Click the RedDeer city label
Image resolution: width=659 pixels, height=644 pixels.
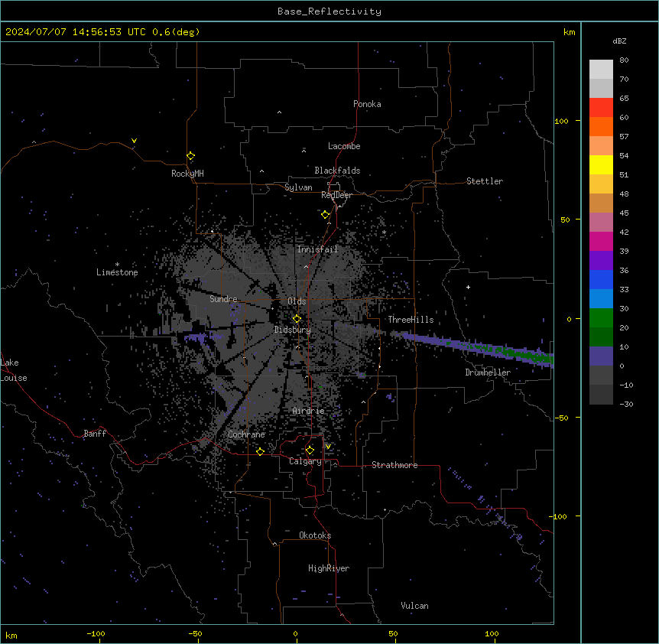336,195
